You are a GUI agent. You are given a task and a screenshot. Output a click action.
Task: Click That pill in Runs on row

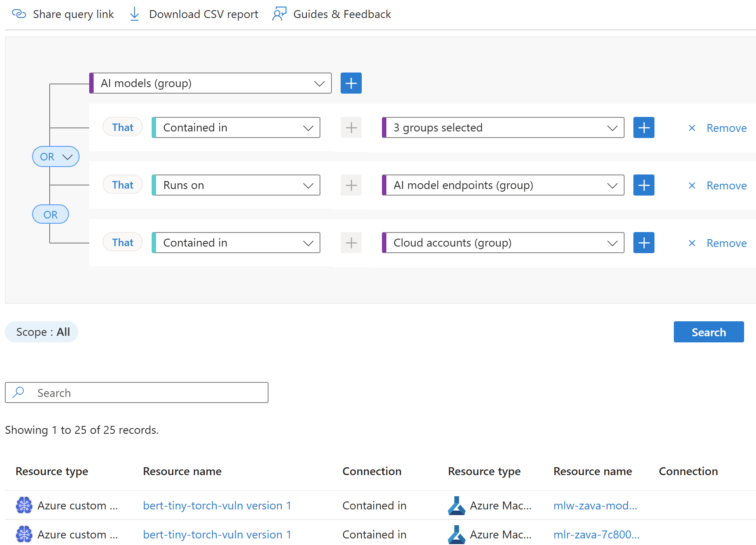click(x=123, y=185)
